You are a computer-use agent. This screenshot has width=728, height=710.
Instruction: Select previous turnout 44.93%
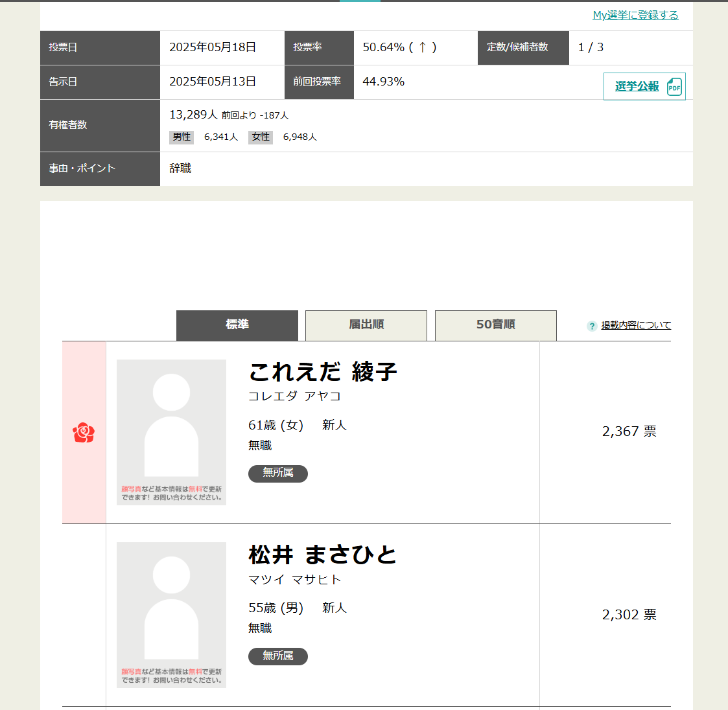pos(384,82)
